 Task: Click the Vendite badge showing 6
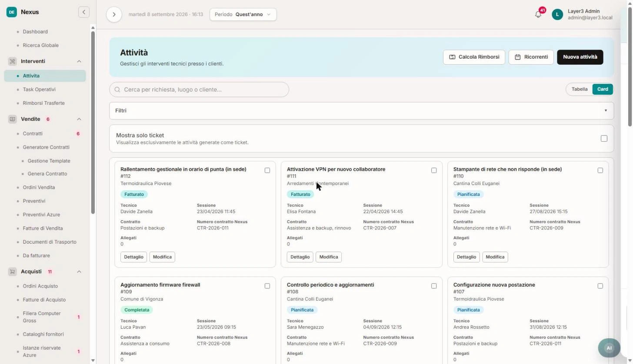(x=48, y=119)
